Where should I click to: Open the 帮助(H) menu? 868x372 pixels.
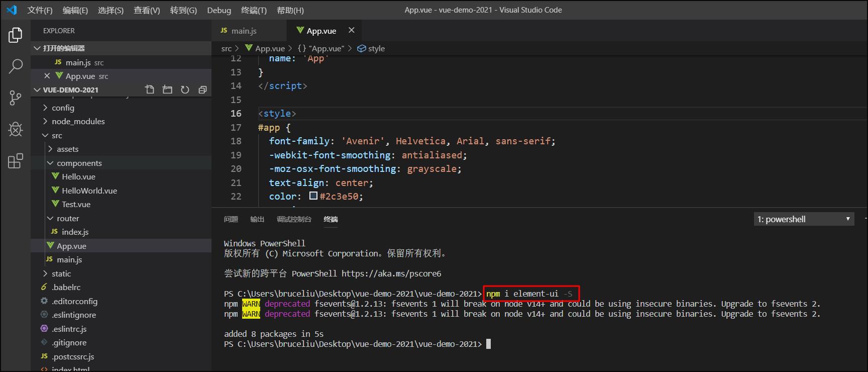pyautogui.click(x=290, y=10)
